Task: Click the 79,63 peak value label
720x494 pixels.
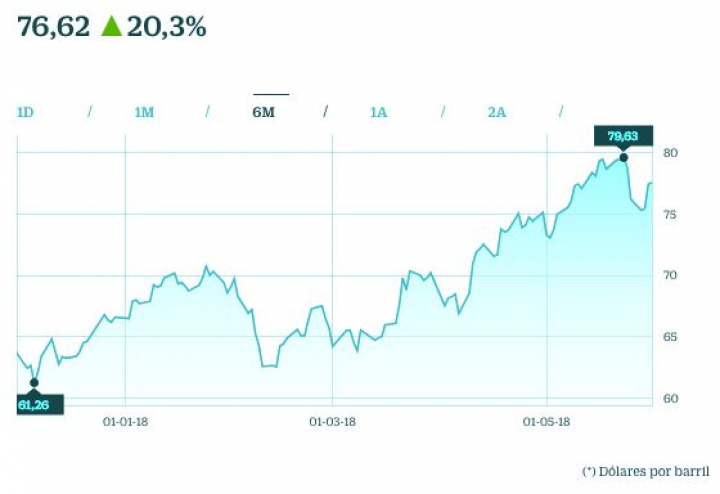Action: coord(623,136)
